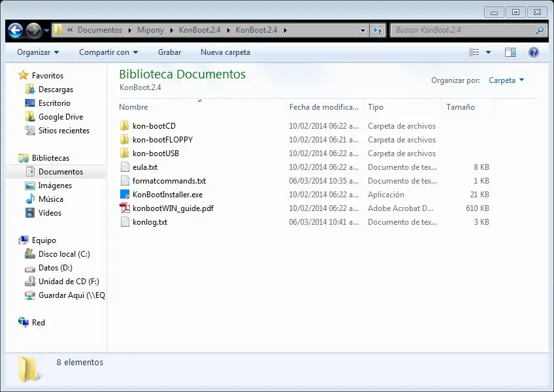The height and width of the screenshot is (392, 554).
Task: Select the kon-bootUSB folder icon
Action: (124, 154)
